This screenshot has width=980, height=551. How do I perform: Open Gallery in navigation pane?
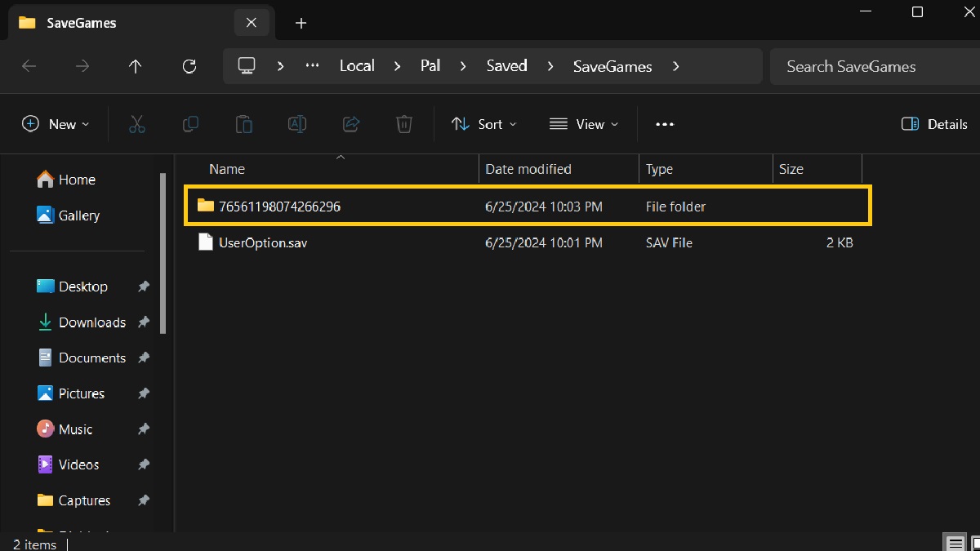tap(69, 216)
